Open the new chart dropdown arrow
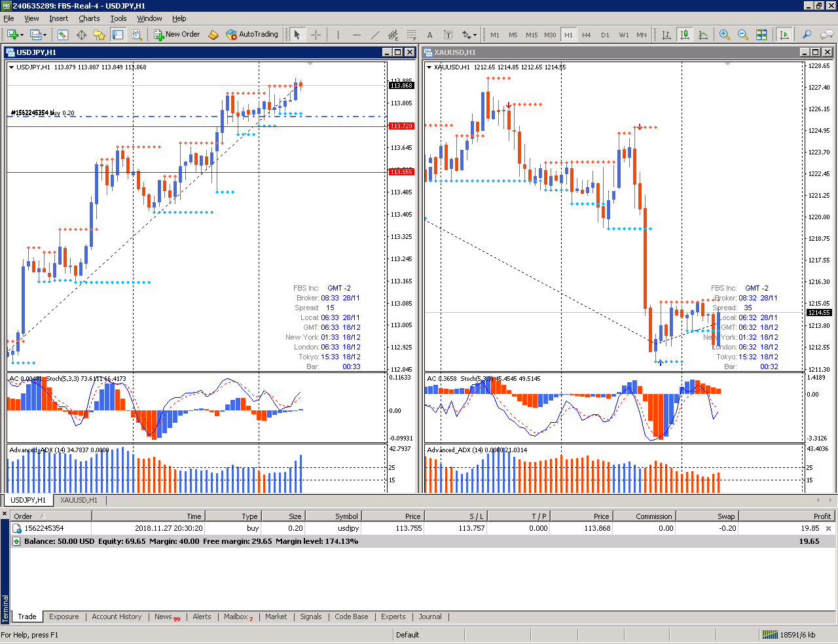The width and height of the screenshot is (838, 644). (22, 35)
